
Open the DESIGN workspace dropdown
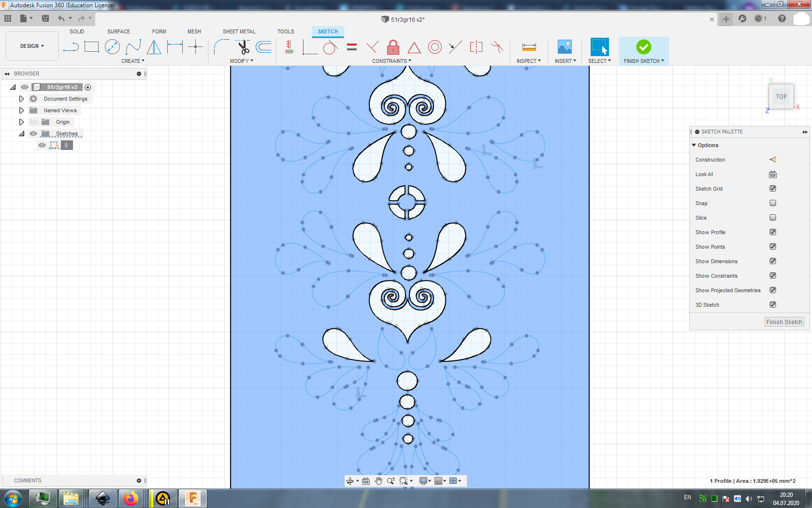[x=32, y=46]
